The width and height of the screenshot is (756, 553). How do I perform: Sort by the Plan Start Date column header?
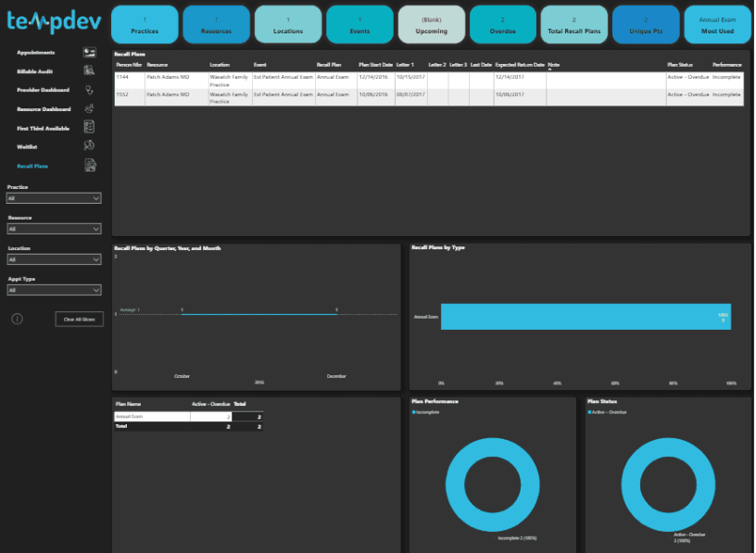pos(376,65)
